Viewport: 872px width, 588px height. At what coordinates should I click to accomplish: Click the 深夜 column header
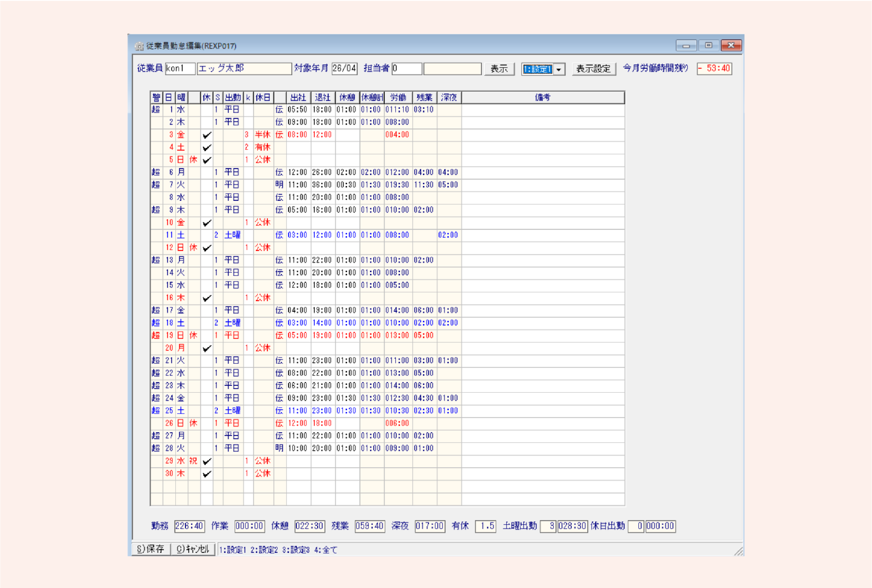449,97
